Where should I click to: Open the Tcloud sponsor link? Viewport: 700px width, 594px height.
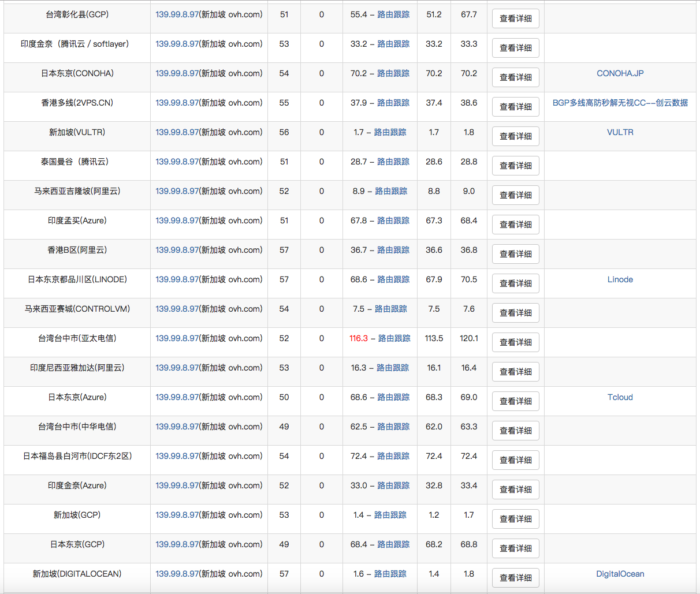click(620, 397)
